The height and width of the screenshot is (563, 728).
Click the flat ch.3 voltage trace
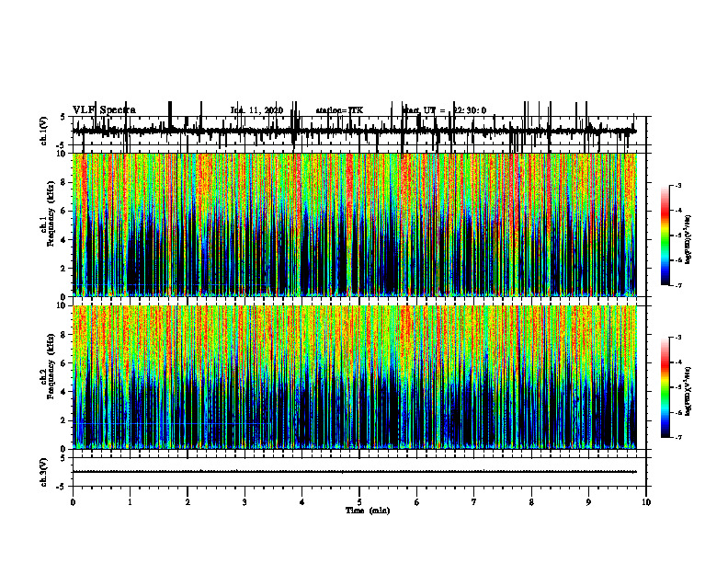coord(354,472)
